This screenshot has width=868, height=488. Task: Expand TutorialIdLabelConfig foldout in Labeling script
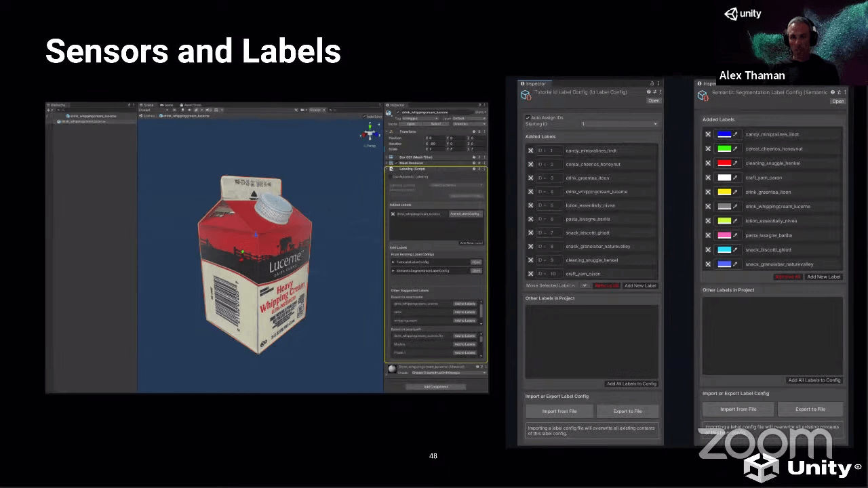coord(393,262)
